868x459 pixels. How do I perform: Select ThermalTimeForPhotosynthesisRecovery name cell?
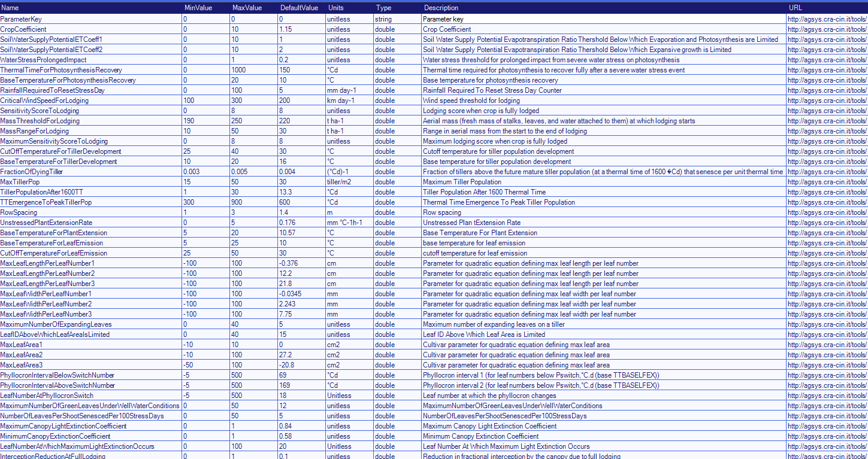click(x=91, y=70)
